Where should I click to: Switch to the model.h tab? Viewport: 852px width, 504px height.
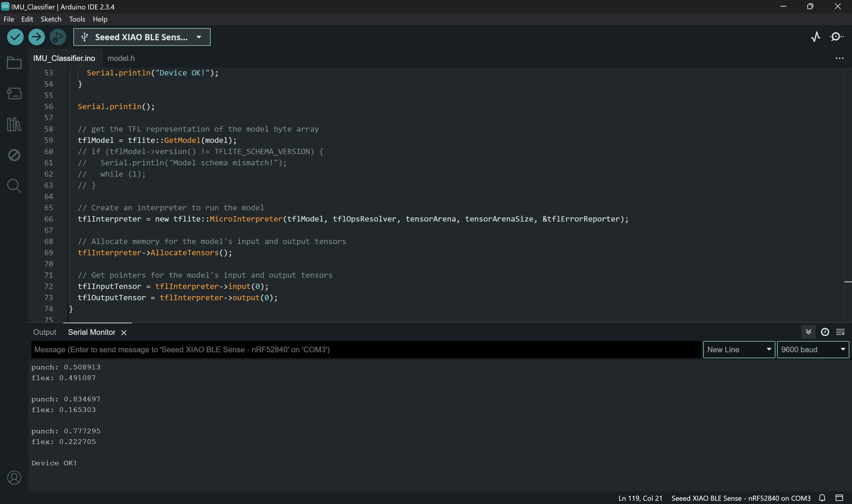click(121, 58)
